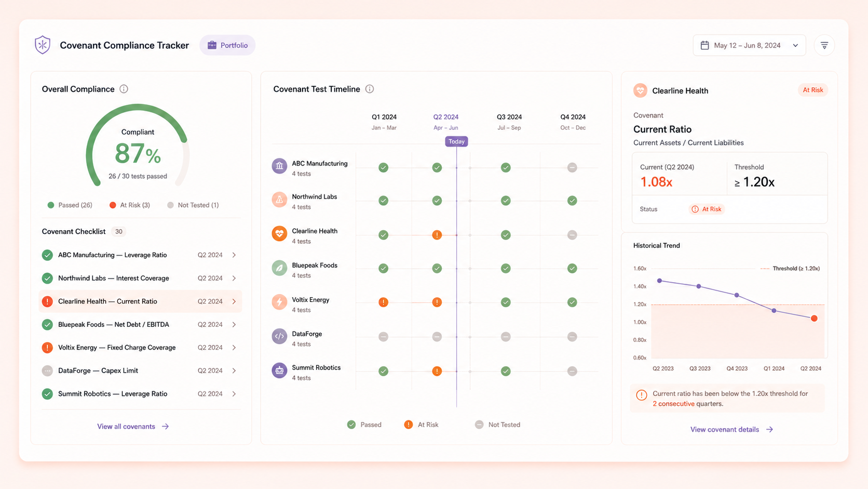Toggle the Passed legend under the timeline
This screenshot has width=868, height=489.
364,425
